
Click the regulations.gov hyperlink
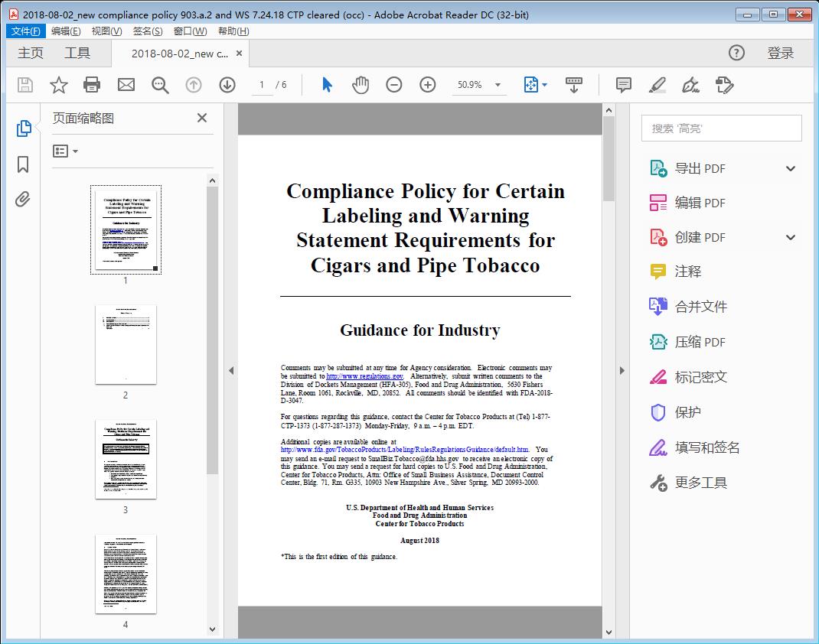click(364, 376)
